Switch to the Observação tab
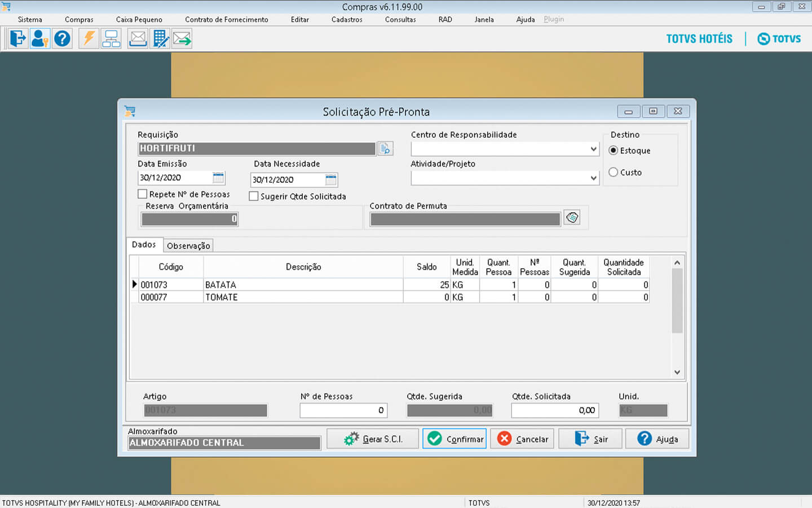This screenshot has height=508, width=812. coord(188,246)
